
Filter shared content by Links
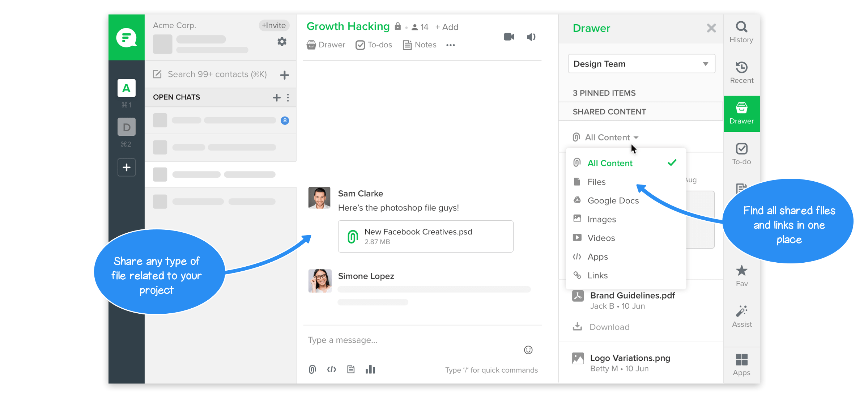pos(626,275)
